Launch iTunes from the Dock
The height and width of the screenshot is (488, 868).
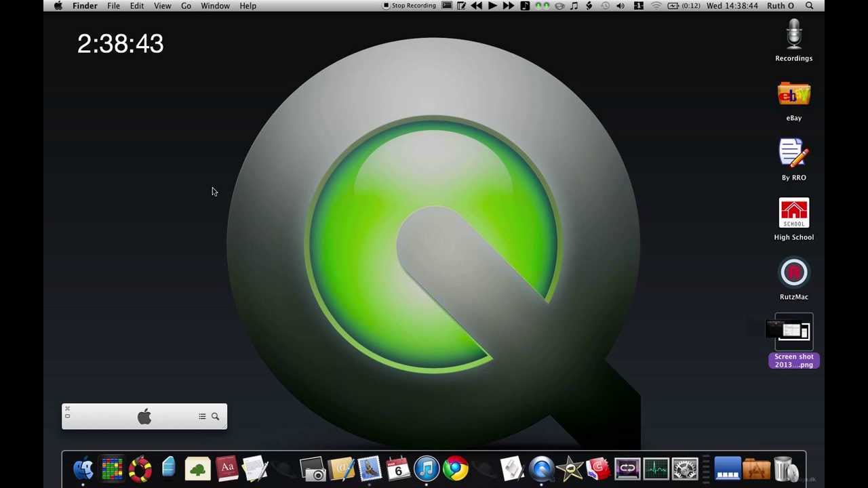tap(427, 469)
